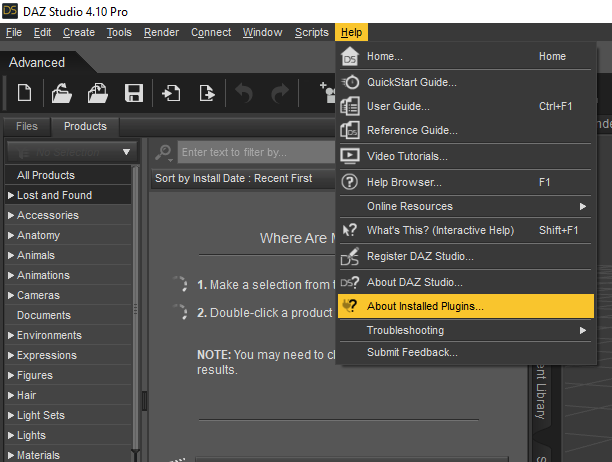Choose Register DAZ Studio menu item
The height and width of the screenshot is (462, 612).
click(466, 256)
